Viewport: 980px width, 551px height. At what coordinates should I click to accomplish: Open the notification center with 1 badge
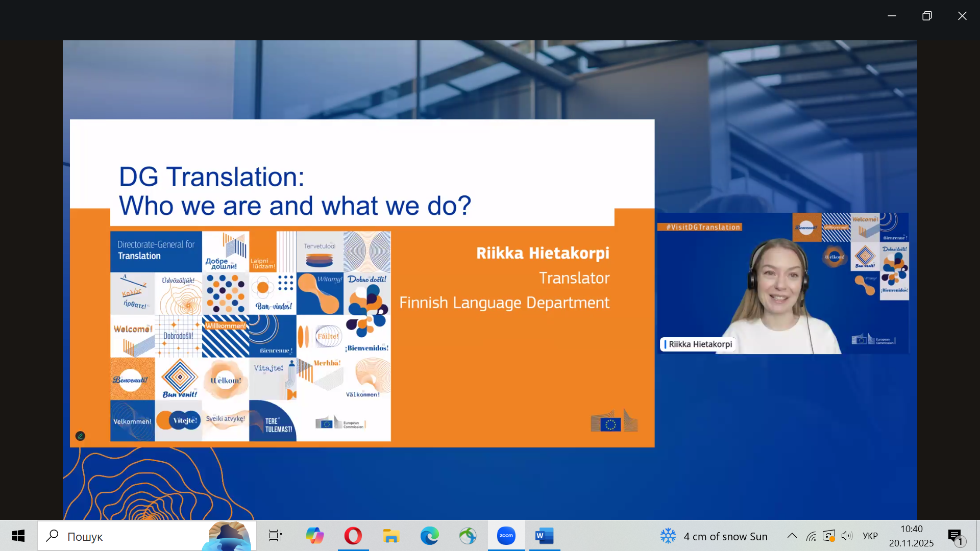955,536
